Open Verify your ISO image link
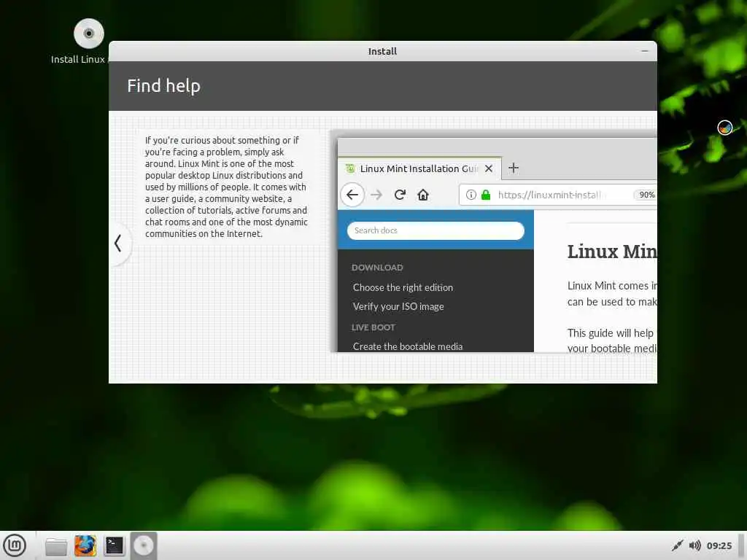The height and width of the screenshot is (560, 747). [398, 307]
